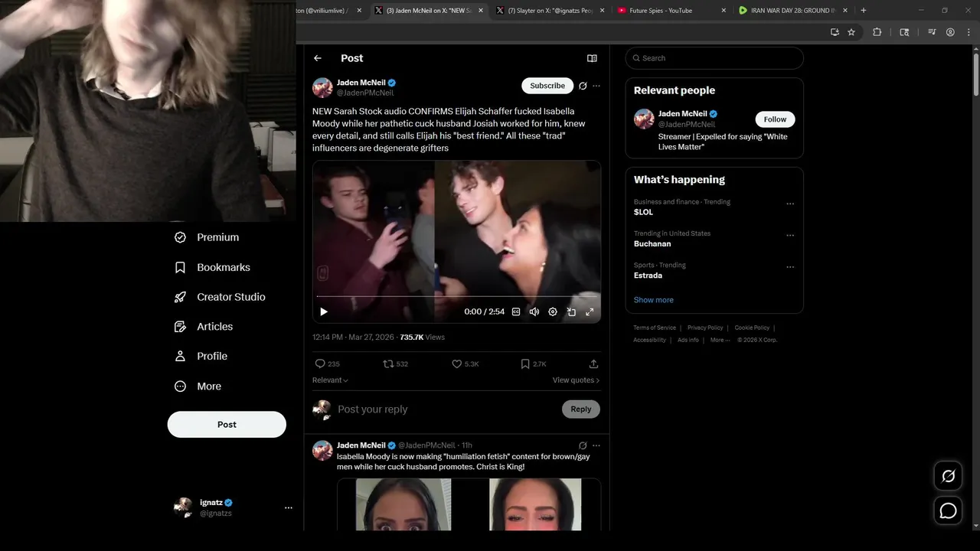Close the Jaden McNeil on X tab

coord(480,11)
